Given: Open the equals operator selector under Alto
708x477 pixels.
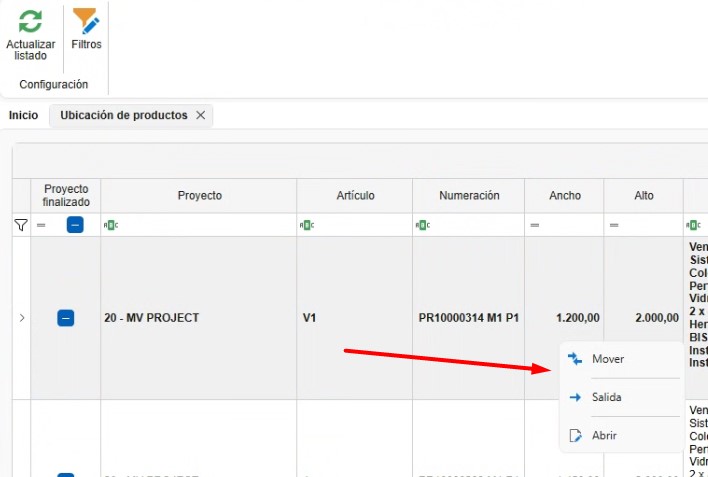Looking at the screenshot, I should click(614, 225).
